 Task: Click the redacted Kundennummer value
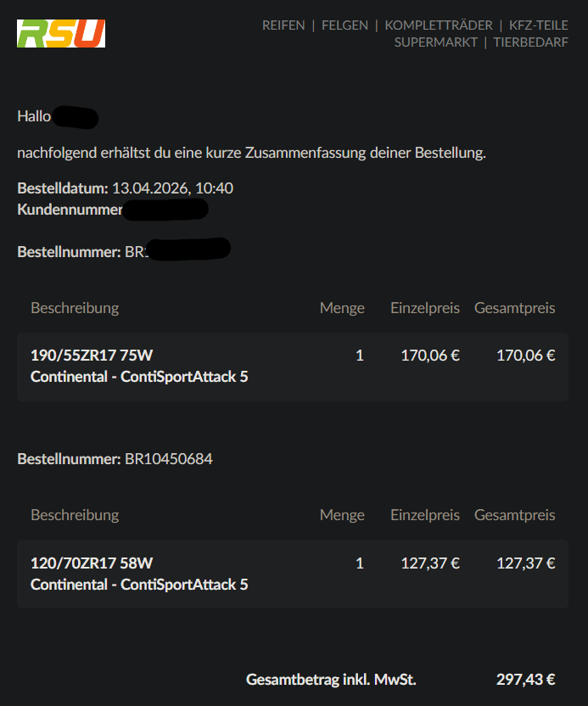[166, 210]
